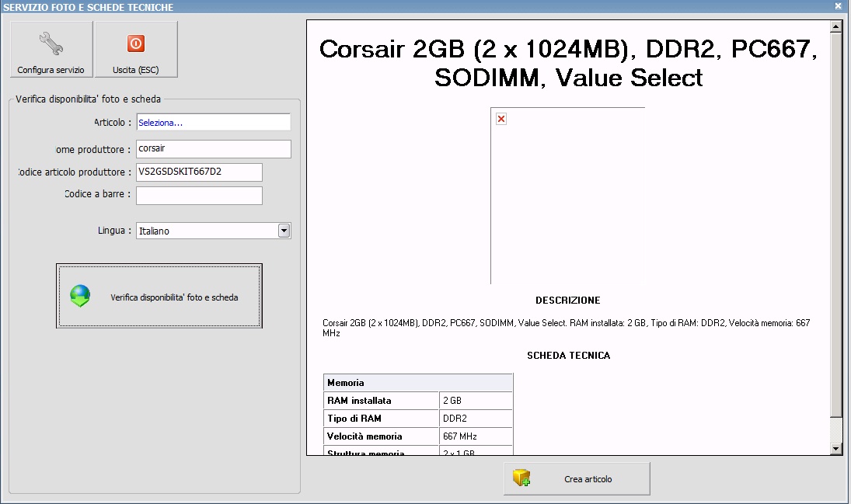Open the Italiano language combo box
Screen dimensions: 851x504
point(213,231)
